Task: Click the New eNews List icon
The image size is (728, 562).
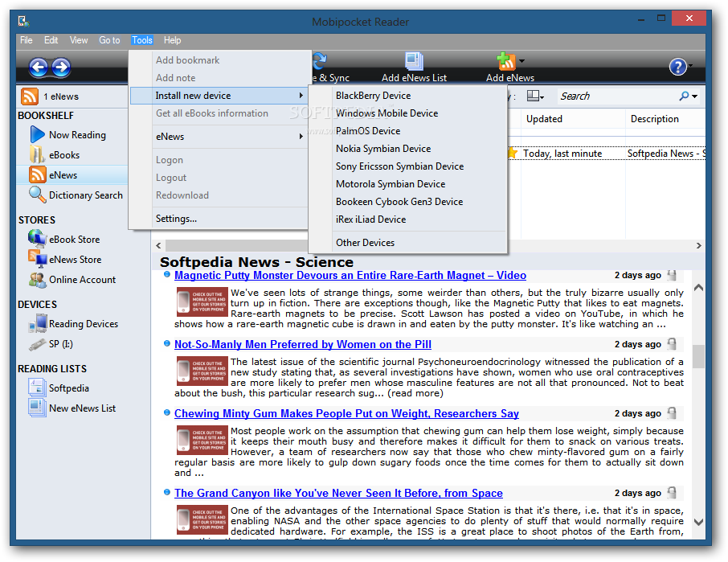Action: pyautogui.click(x=37, y=408)
